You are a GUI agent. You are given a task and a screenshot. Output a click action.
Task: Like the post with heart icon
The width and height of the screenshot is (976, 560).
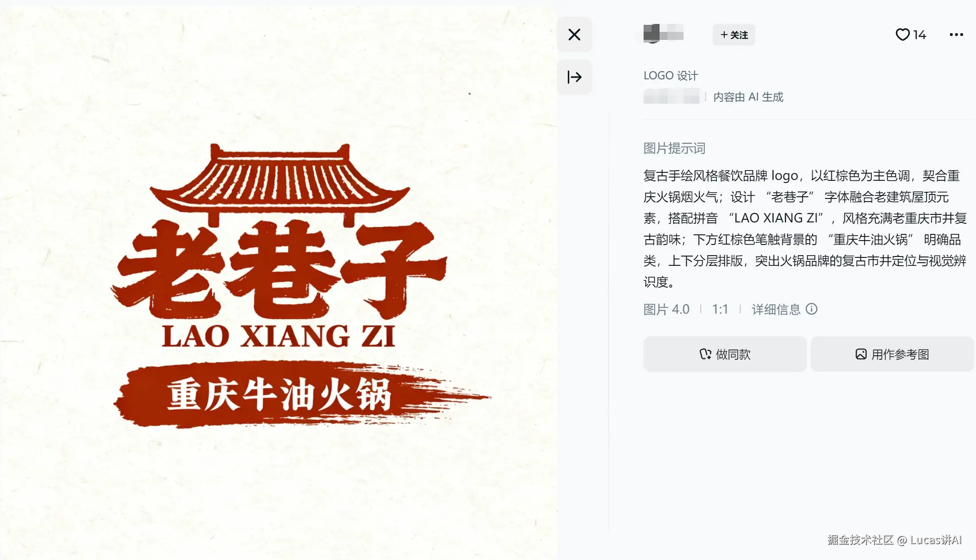click(902, 35)
